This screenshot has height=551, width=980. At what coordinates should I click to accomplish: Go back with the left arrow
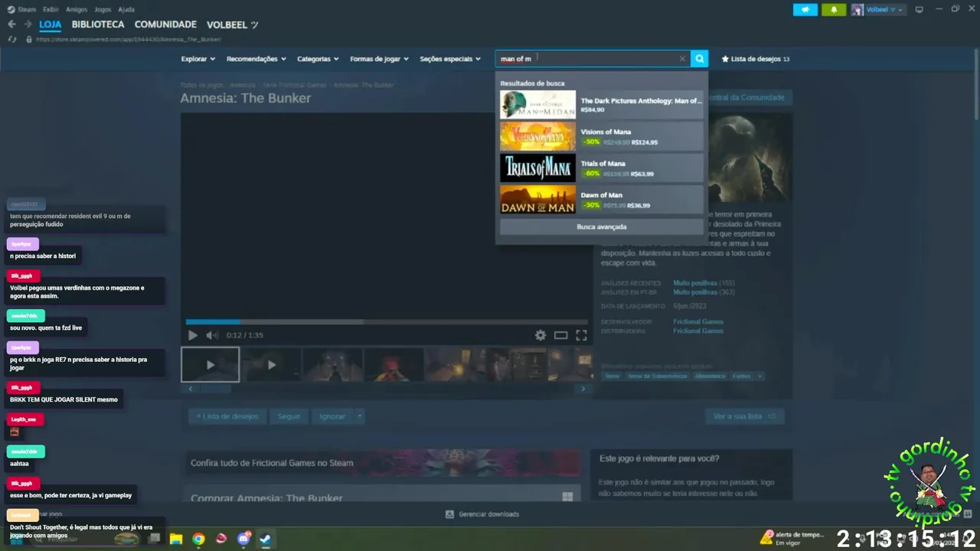click(11, 24)
